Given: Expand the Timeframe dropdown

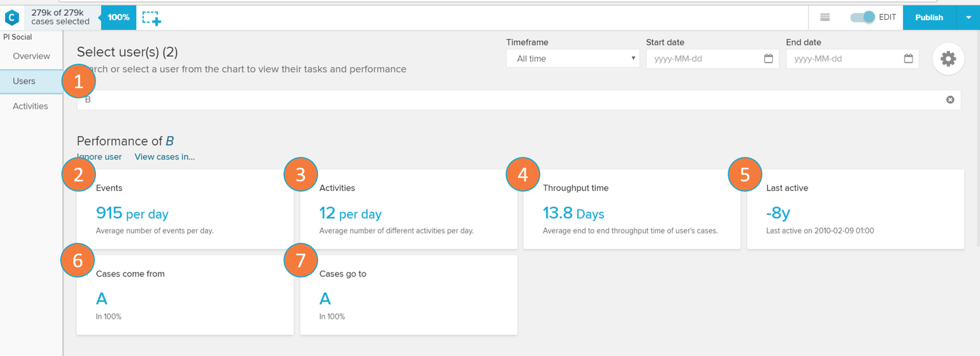Looking at the screenshot, I should click(572, 59).
